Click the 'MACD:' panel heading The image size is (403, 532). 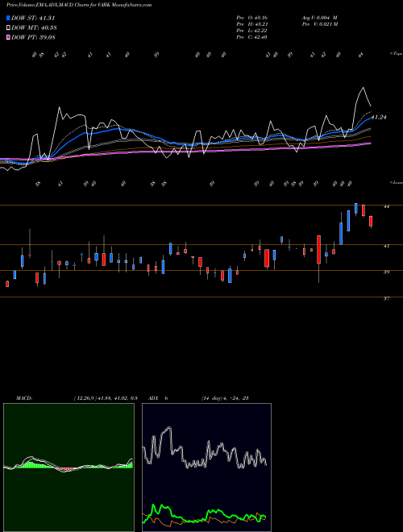pyautogui.click(x=23, y=398)
